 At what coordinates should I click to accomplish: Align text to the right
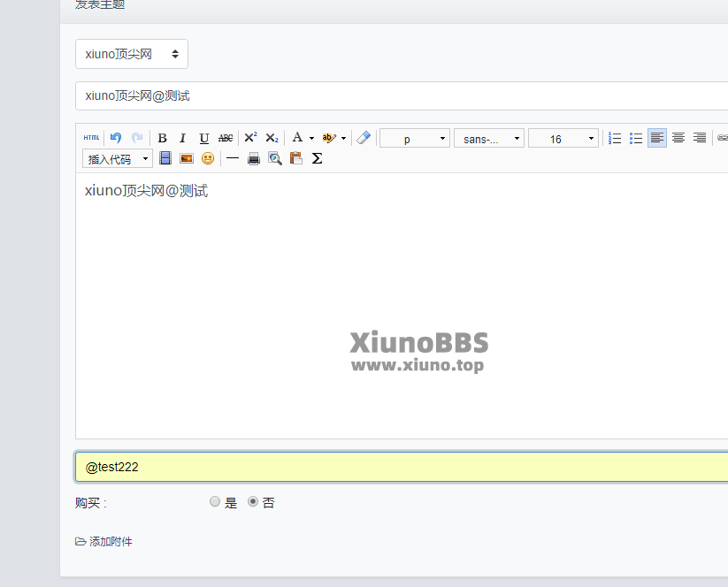699,138
